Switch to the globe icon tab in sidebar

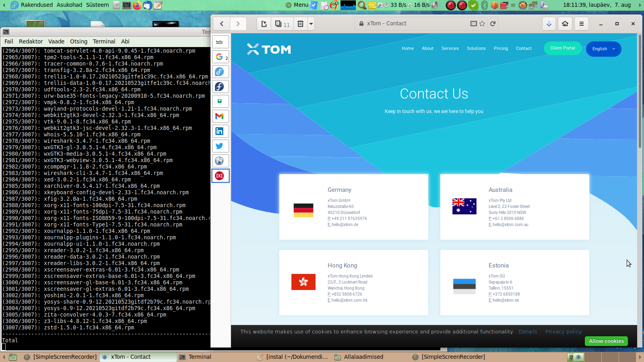tap(220, 161)
